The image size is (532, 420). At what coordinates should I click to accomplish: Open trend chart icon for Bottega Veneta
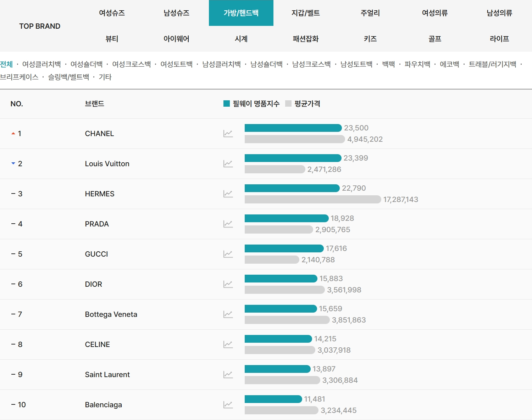pos(228,314)
